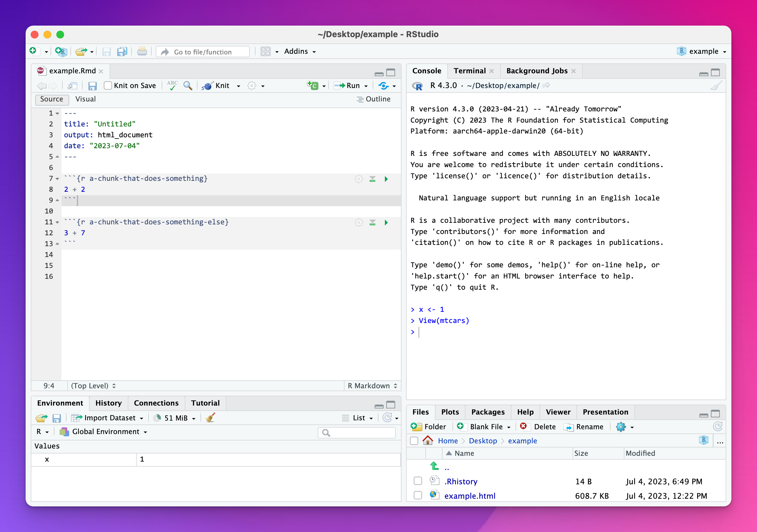Open the Run dropdown arrow

[x=366, y=86]
